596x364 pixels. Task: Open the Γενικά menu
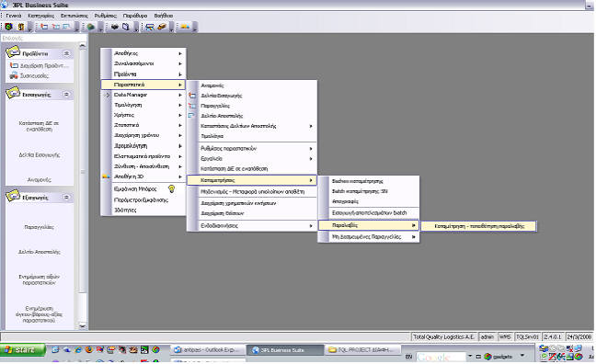point(14,16)
